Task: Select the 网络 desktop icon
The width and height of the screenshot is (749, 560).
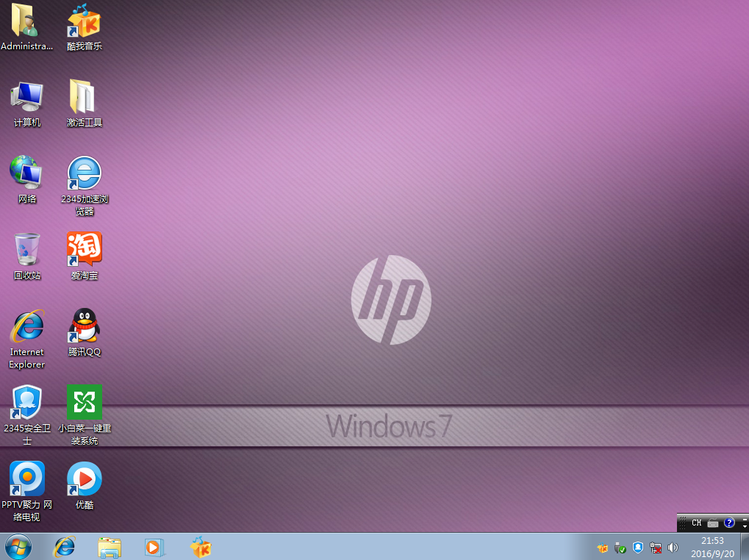Action: pos(26,181)
